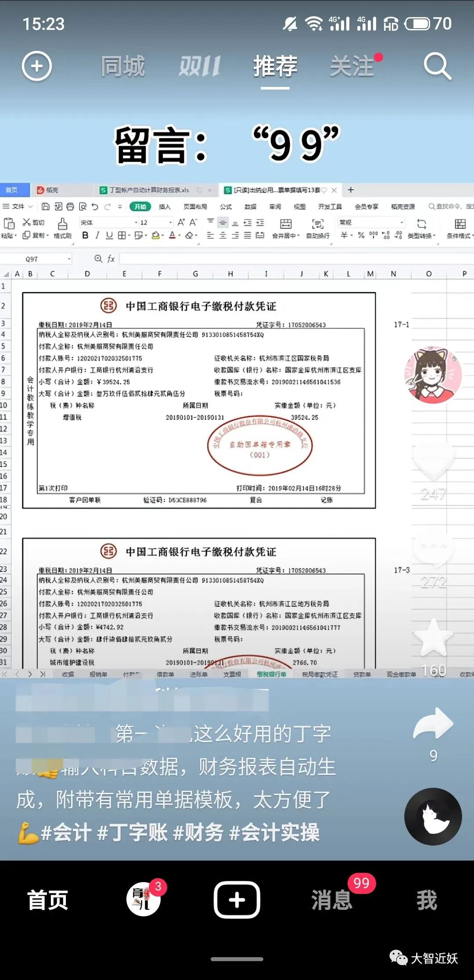Image resolution: width=474 pixels, height=980 pixels.
Task: Toggle Underline formatting in WPS ribbon
Action: coord(109,235)
